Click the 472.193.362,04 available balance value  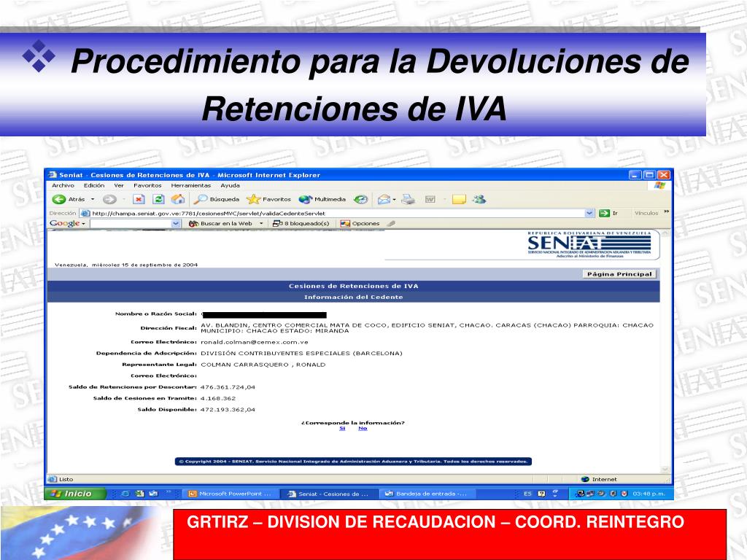click(228, 410)
